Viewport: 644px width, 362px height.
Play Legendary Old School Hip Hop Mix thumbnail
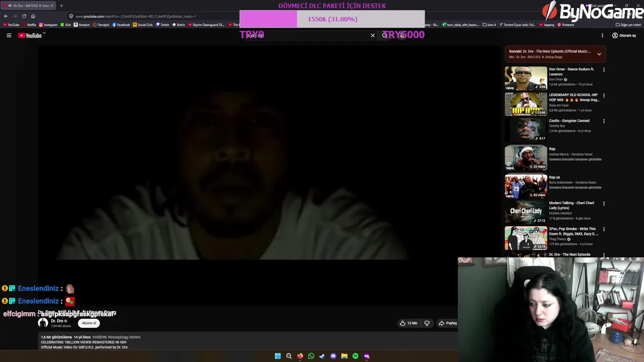point(526,104)
